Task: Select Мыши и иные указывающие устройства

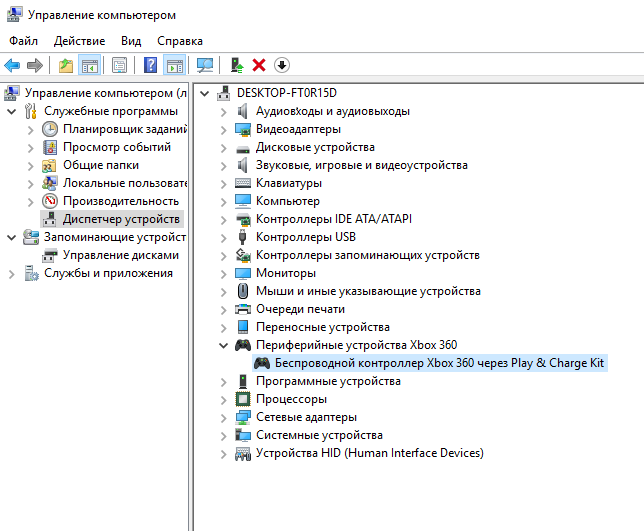Action: coord(368,291)
